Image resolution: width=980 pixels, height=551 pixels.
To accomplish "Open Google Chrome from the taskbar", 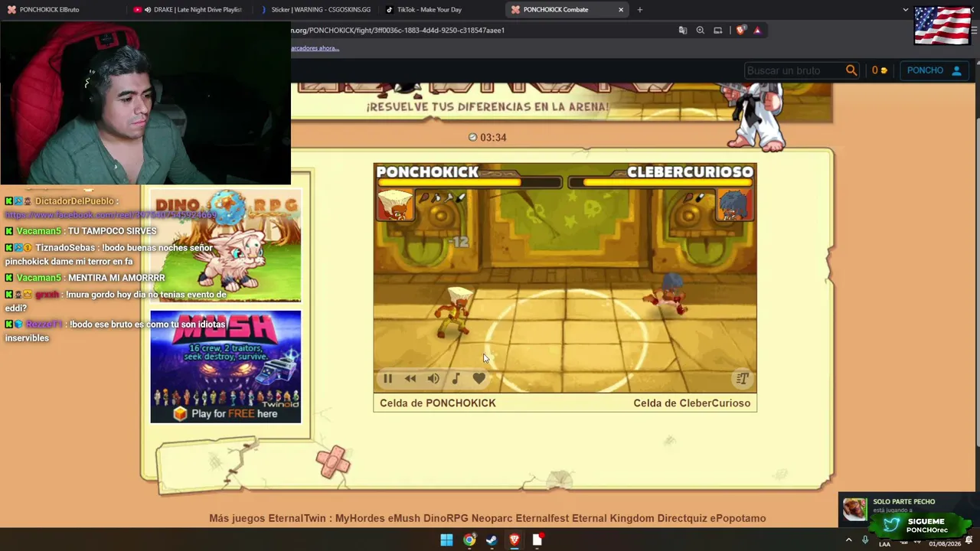I will point(469,540).
